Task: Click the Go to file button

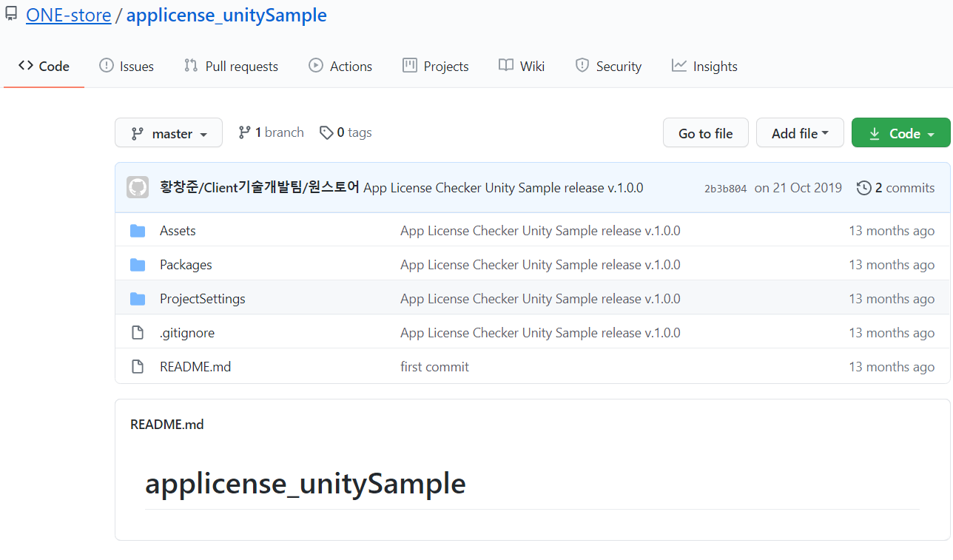Action: 706,133
